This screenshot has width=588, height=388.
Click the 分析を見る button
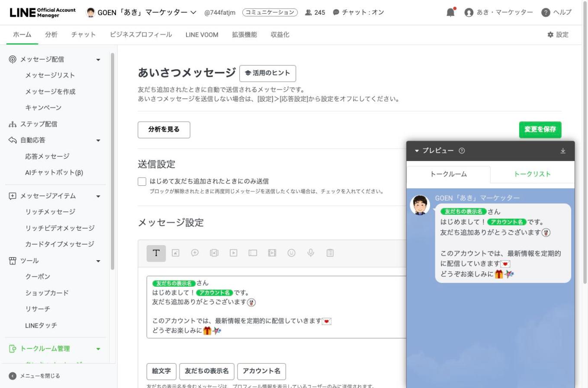164,129
